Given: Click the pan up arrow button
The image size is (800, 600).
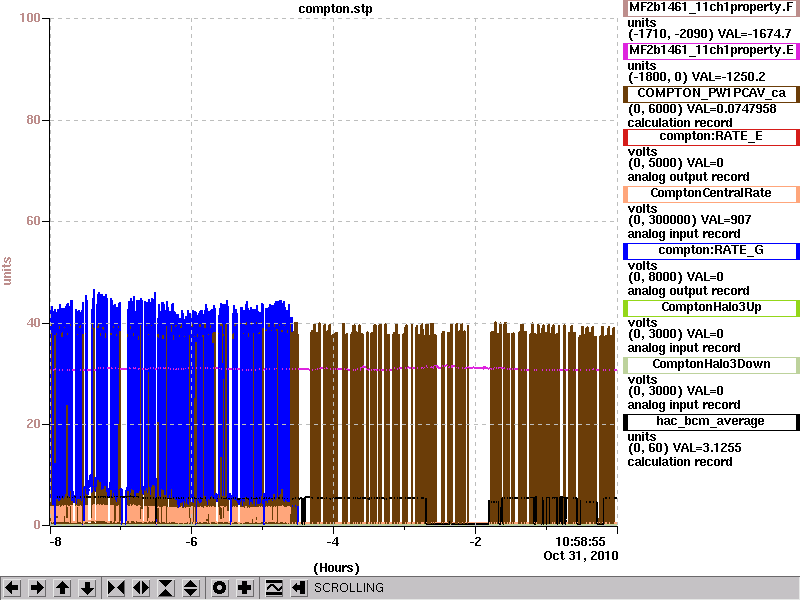Looking at the screenshot, I should coord(62,588).
